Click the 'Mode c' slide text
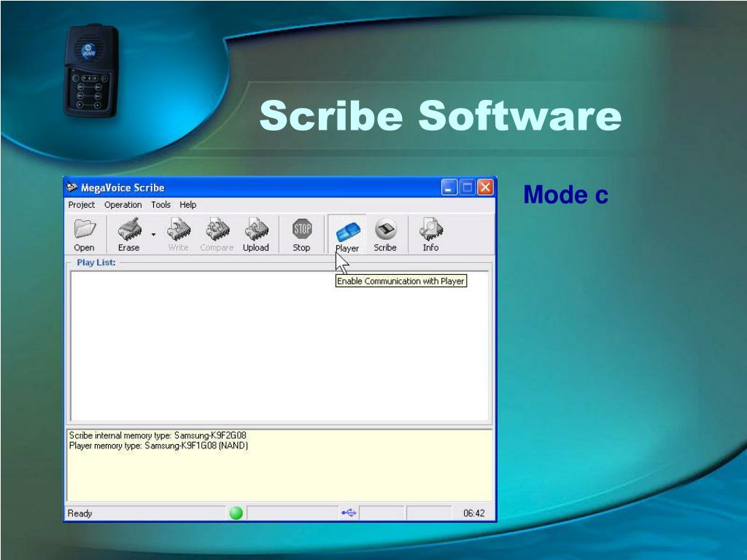Image resolution: width=747 pixels, height=560 pixels. point(565,195)
